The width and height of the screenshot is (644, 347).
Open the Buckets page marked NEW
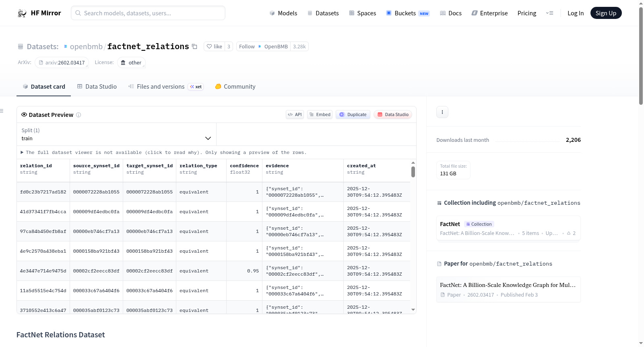tap(408, 13)
